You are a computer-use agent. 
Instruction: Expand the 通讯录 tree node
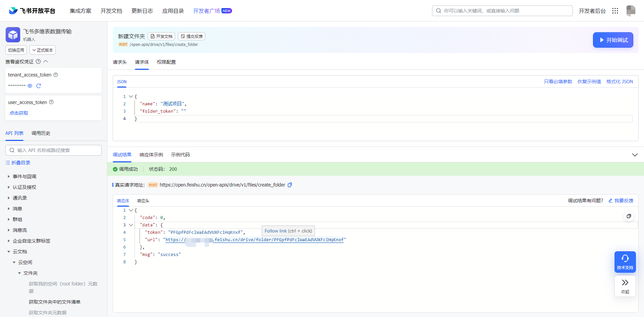click(x=9, y=198)
